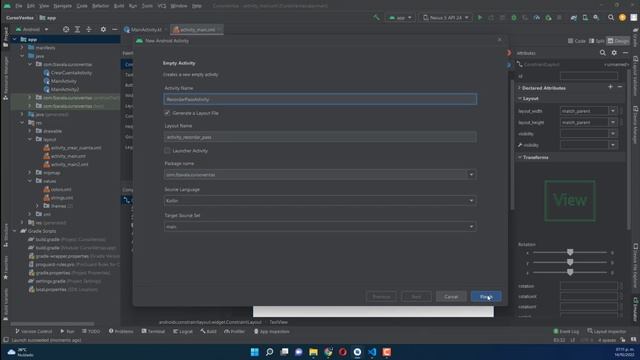Screen dimensions: 640x360
Task: Collapse the app root tree node
Action: coord(15,39)
